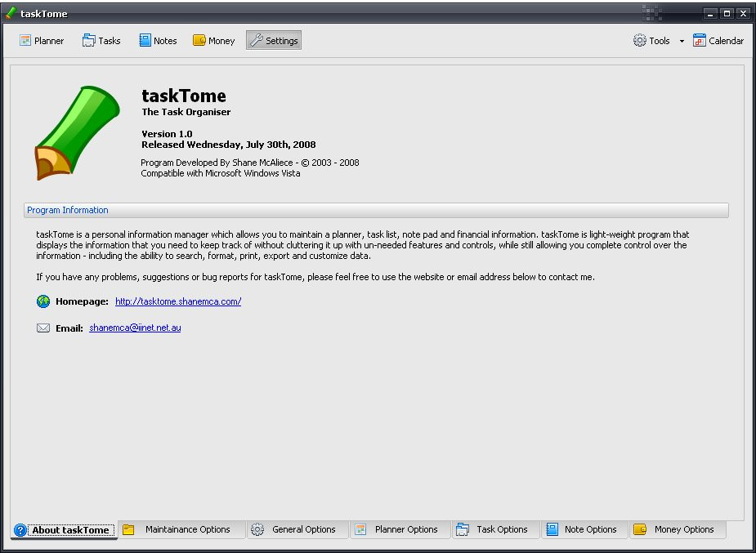Click the 'Version 1.0' text
This screenshot has height=553, width=756.
tap(167, 134)
